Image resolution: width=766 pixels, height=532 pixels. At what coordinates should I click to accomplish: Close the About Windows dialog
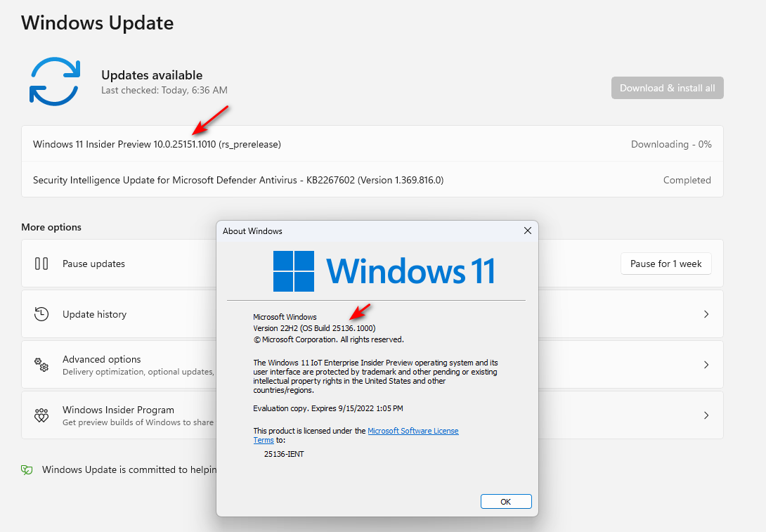coord(528,231)
